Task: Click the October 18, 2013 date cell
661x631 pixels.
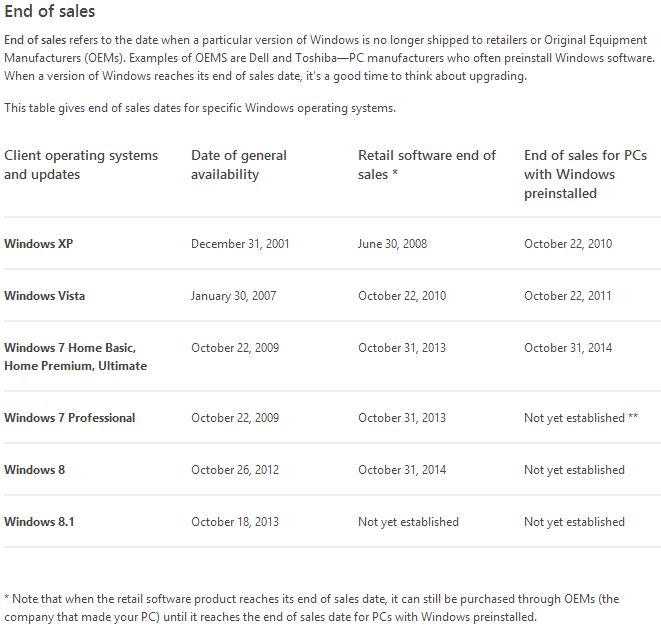Action: click(x=235, y=522)
